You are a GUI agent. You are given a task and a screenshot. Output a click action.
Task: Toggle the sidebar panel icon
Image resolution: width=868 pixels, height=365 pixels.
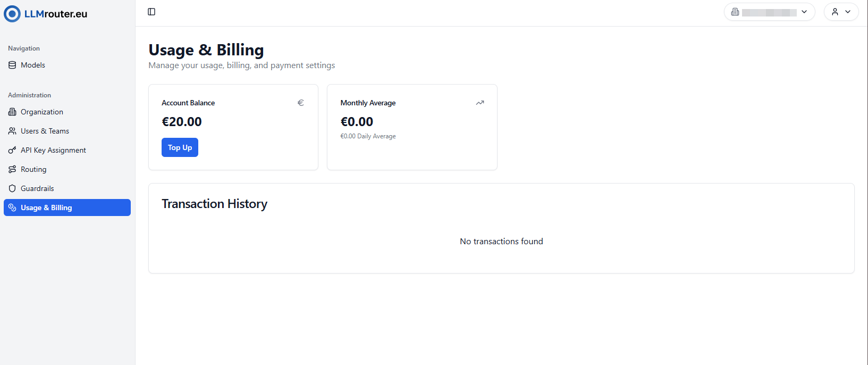pos(151,12)
